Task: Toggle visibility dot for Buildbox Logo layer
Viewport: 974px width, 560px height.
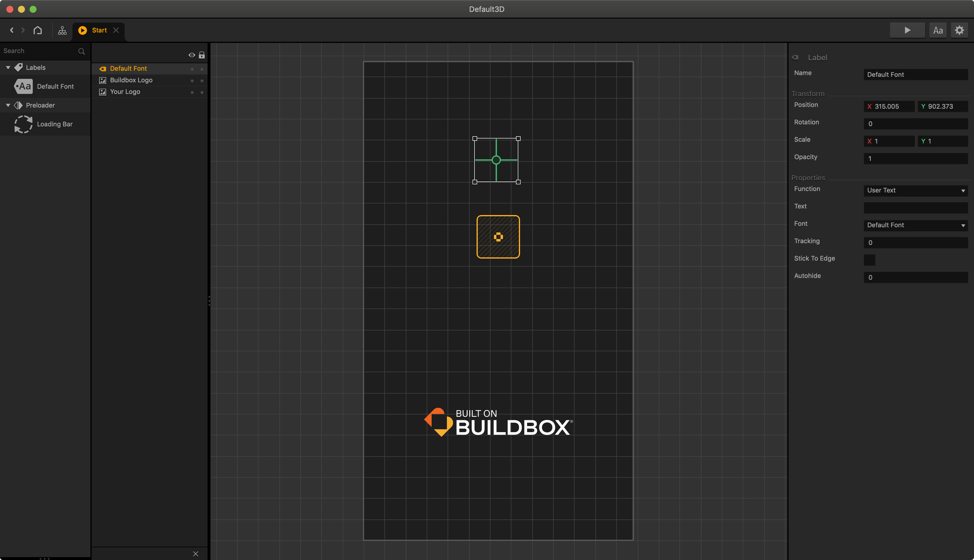Action: [192, 80]
